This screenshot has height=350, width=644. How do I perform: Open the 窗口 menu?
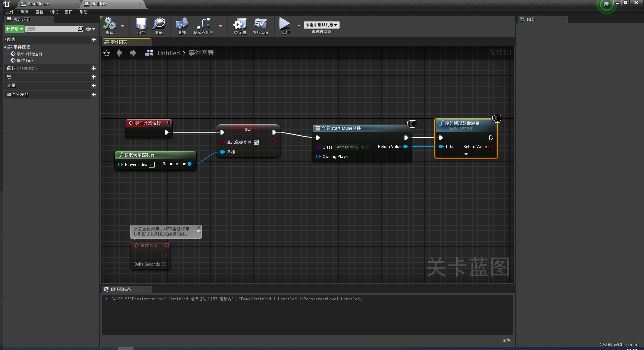click(69, 12)
